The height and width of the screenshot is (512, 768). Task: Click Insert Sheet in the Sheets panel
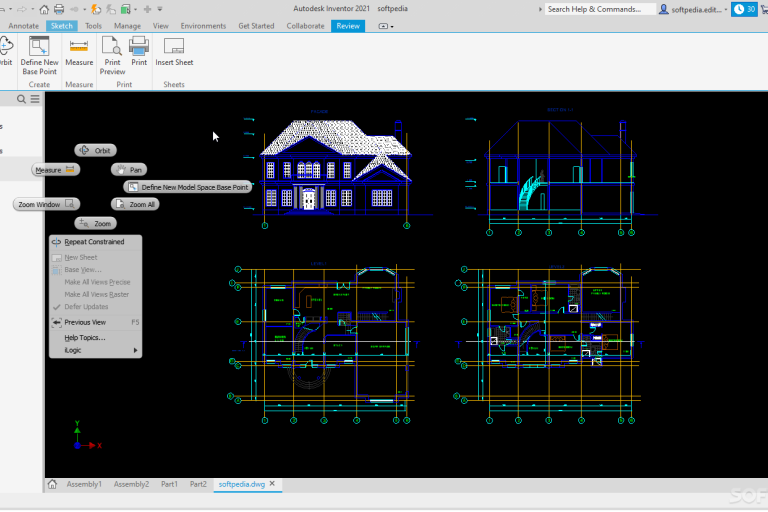coord(174,51)
